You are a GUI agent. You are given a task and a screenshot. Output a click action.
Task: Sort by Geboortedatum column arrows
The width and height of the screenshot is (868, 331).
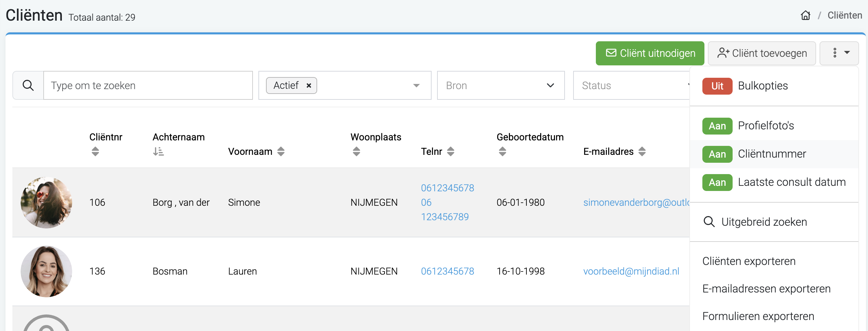tap(502, 151)
